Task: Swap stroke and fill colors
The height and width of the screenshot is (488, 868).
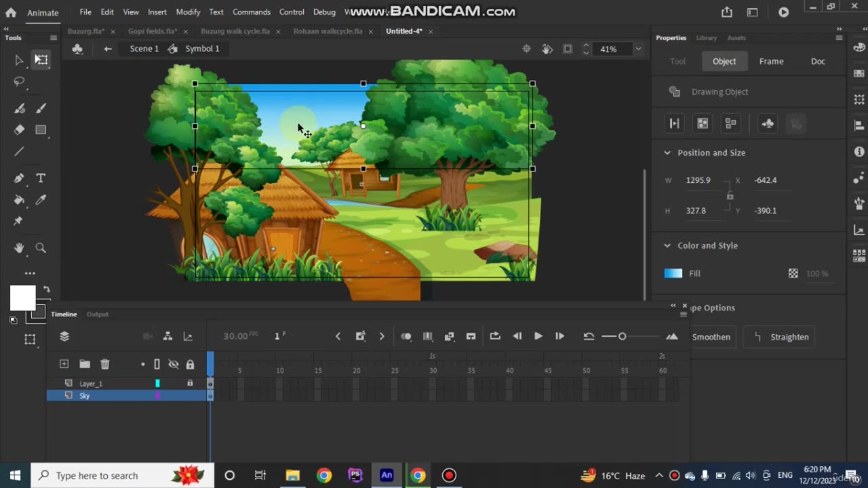Action: [x=47, y=289]
